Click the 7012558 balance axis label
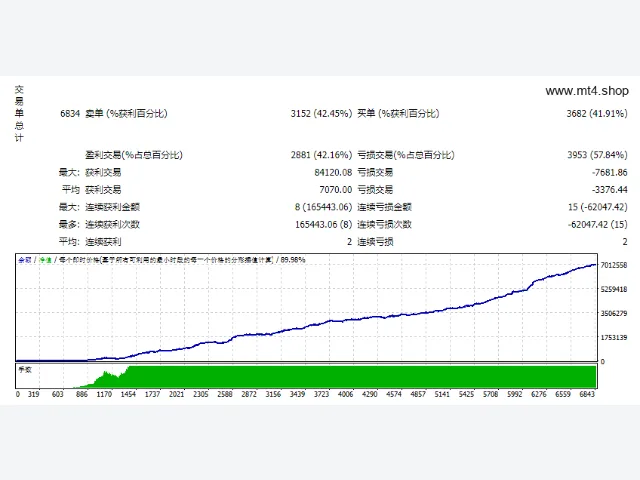 point(613,265)
